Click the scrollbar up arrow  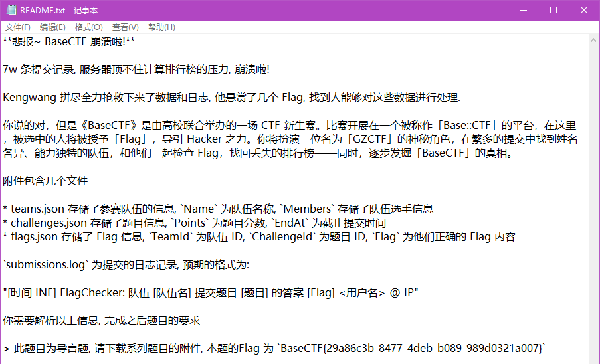coord(594,39)
